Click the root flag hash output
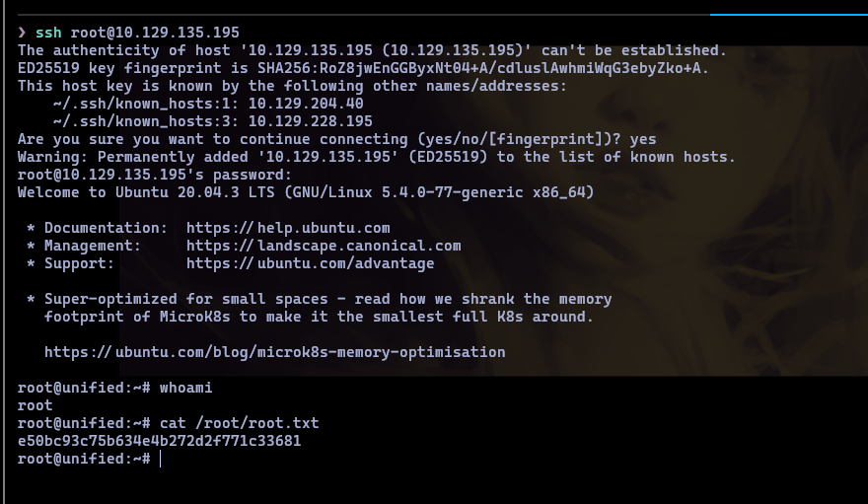 (x=159, y=441)
